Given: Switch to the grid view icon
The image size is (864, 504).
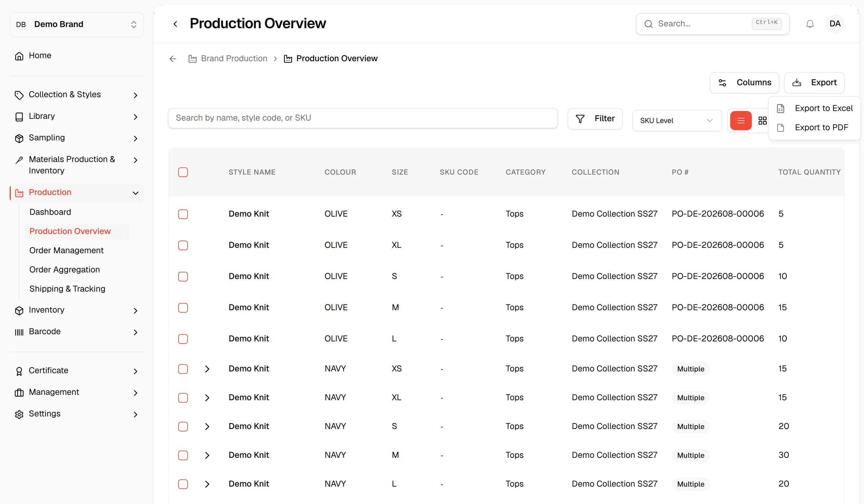Looking at the screenshot, I should coord(762,121).
